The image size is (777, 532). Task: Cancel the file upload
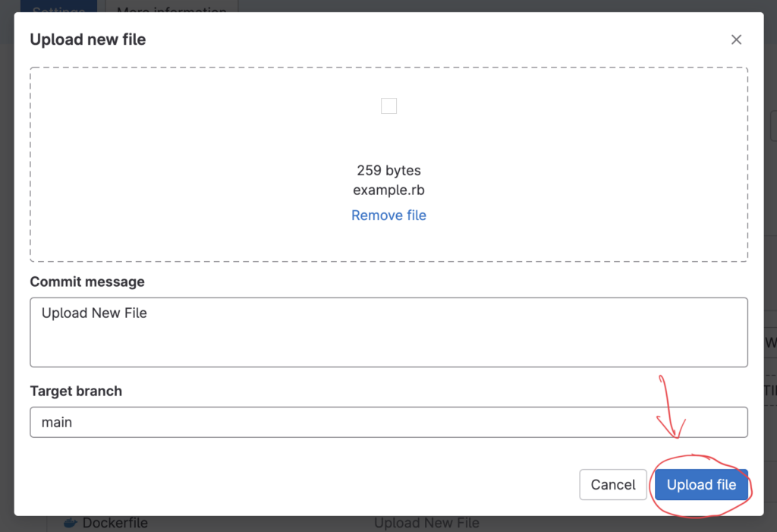point(613,485)
